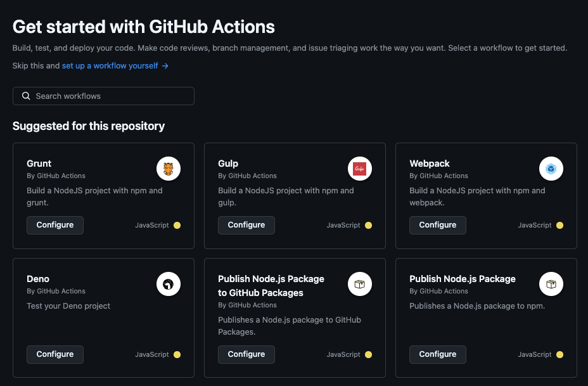
Task: Click the Deno logo icon
Action: (x=169, y=284)
